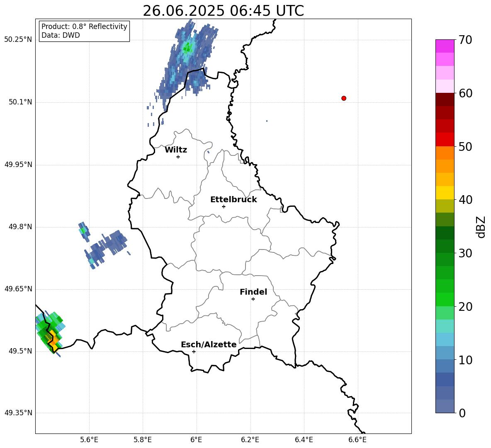Click the dBZ colorbar axis label
Image resolution: width=491 pixels, height=448 pixels.
coord(480,227)
